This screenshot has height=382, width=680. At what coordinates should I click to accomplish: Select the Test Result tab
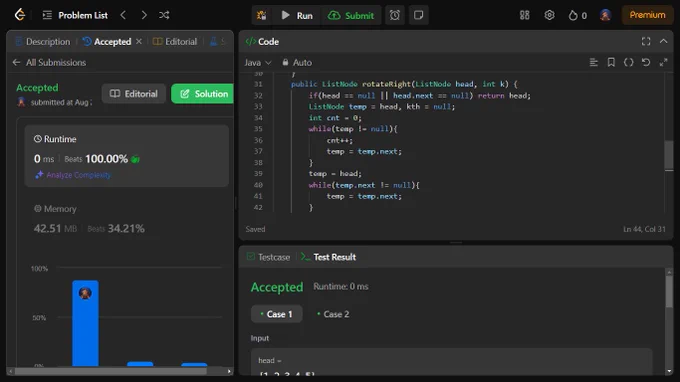[328, 257]
